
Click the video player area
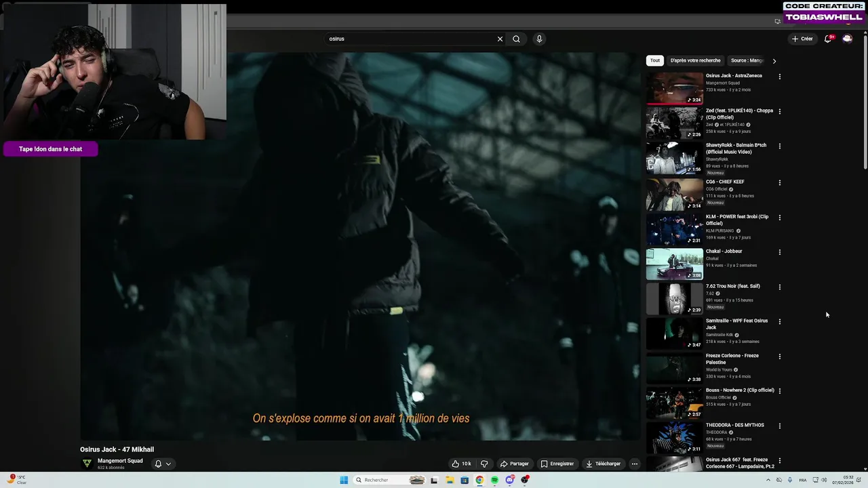pos(360,247)
